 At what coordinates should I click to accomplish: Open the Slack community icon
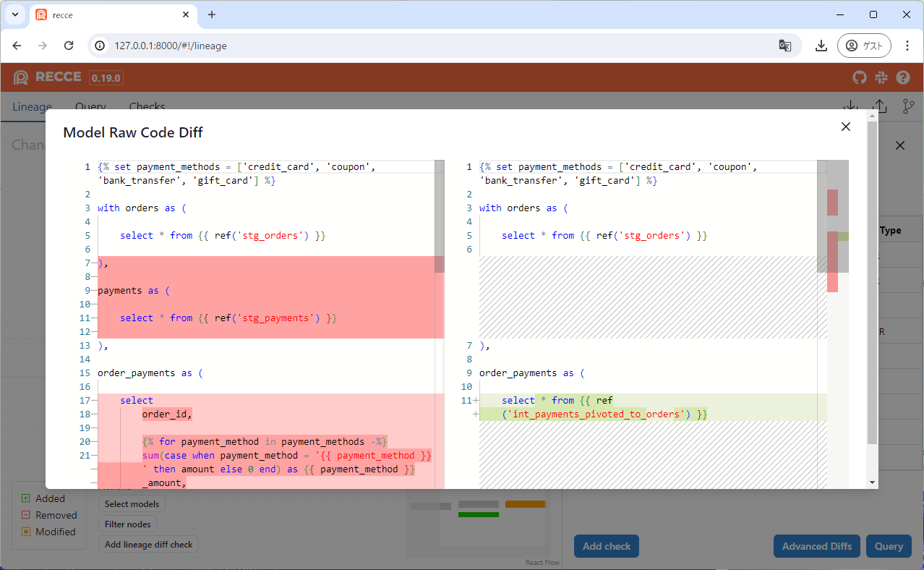pos(881,77)
